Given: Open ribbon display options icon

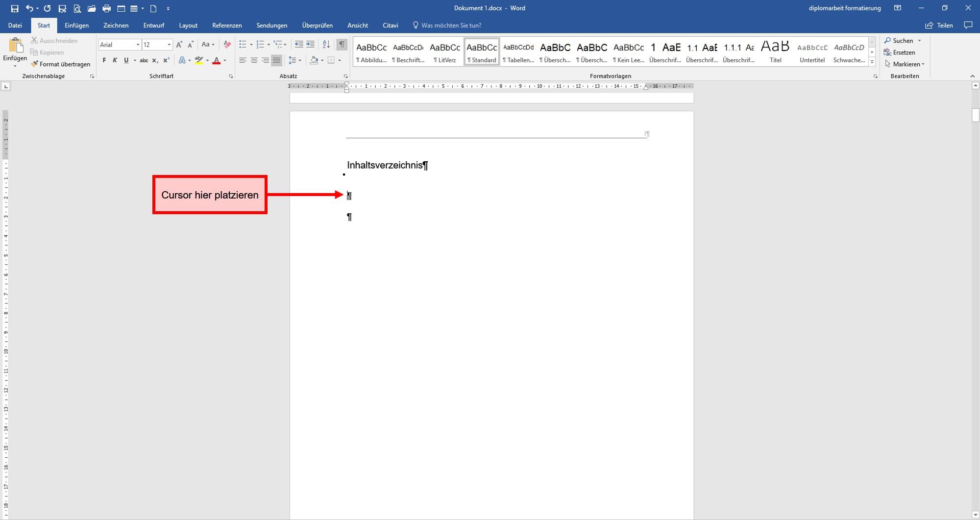Looking at the screenshot, I should click(897, 8).
